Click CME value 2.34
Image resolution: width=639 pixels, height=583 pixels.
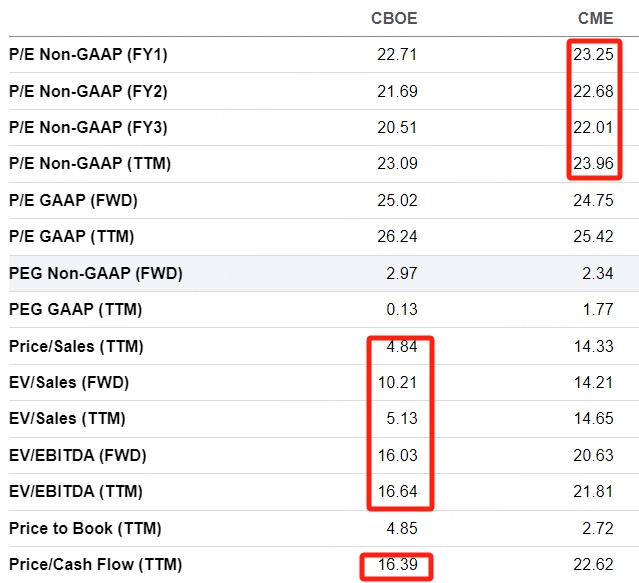click(x=598, y=273)
